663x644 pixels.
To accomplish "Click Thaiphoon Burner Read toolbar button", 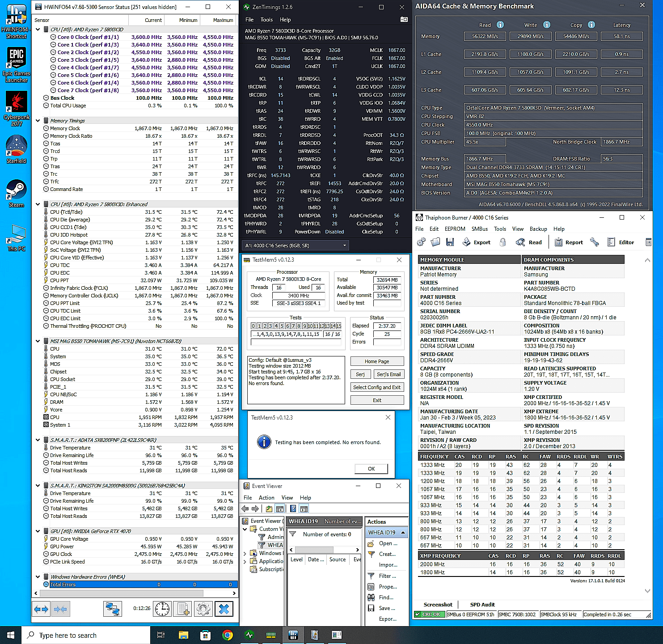I will click(529, 242).
